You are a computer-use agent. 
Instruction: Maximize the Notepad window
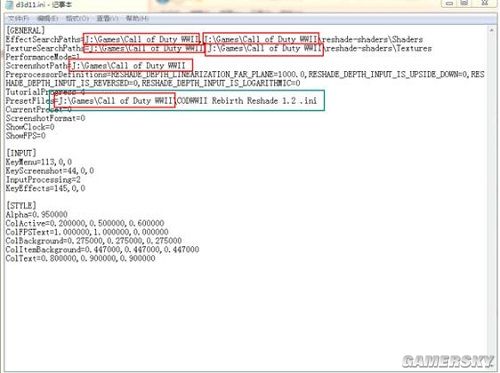pyautogui.click(x=465, y=3)
